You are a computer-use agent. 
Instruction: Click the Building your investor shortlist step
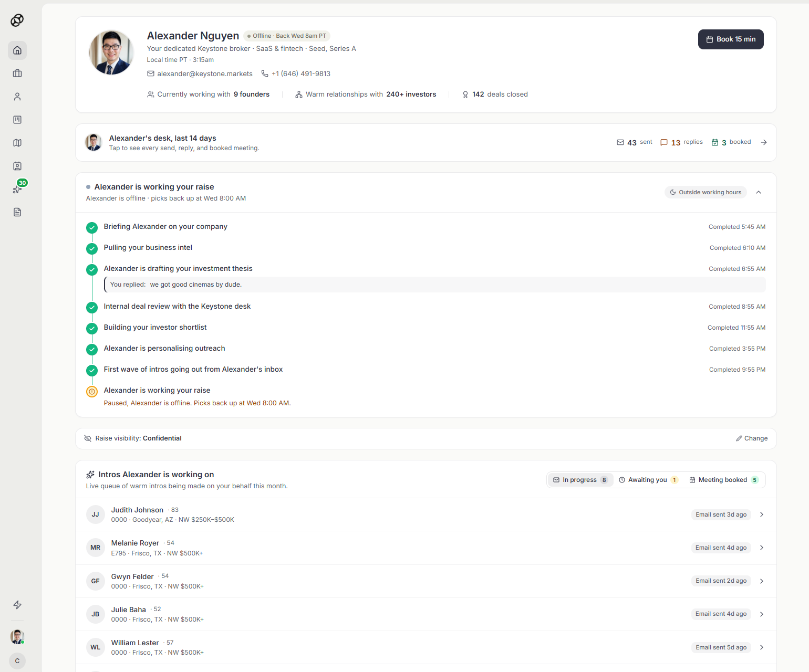[155, 328]
